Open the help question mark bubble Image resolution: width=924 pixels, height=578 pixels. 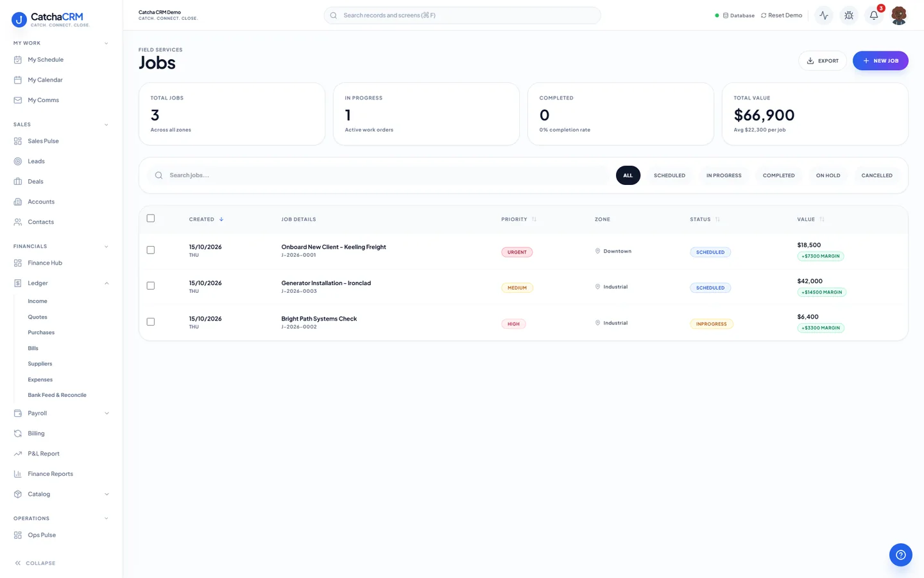click(x=901, y=555)
